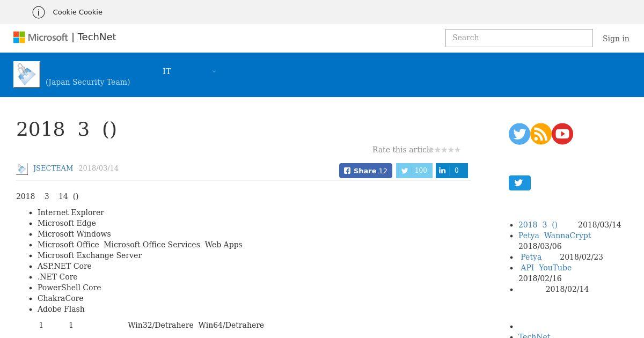Click the Rate this article label
644x338 pixels.
pos(402,150)
